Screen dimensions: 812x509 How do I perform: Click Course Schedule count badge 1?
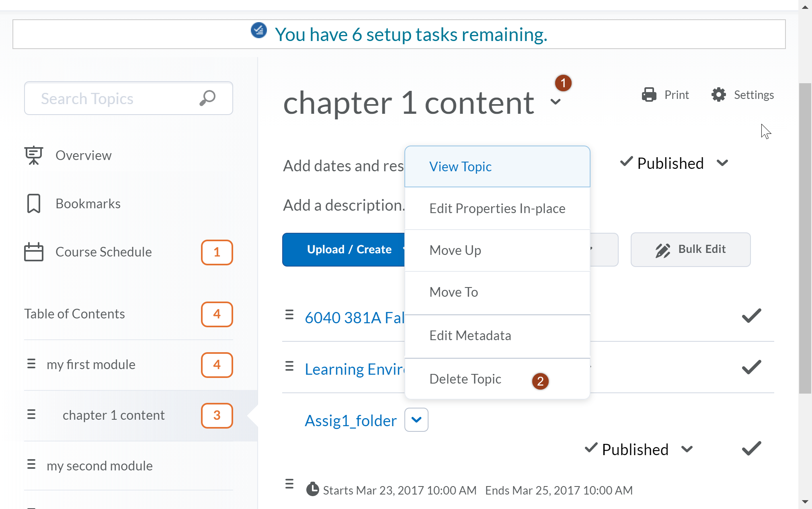point(217,252)
